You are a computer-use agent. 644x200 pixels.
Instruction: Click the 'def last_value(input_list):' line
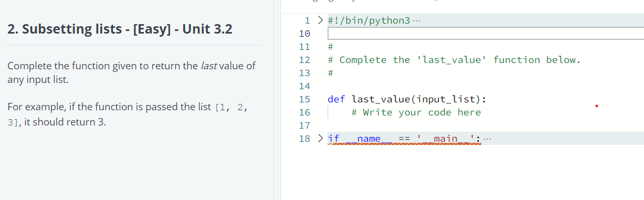pyautogui.click(x=407, y=99)
